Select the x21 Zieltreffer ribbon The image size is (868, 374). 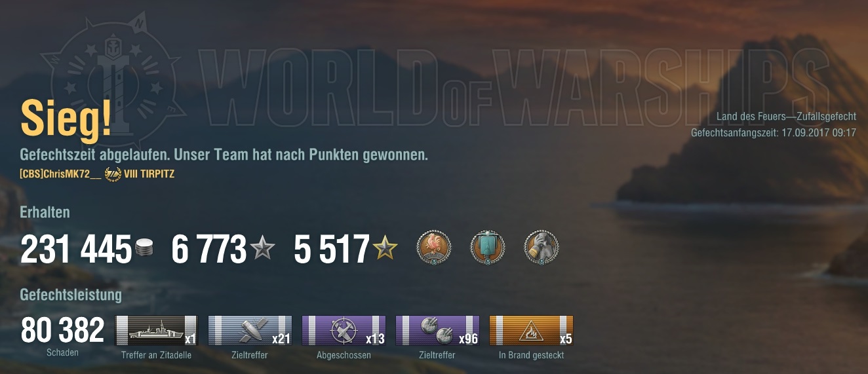click(x=250, y=331)
